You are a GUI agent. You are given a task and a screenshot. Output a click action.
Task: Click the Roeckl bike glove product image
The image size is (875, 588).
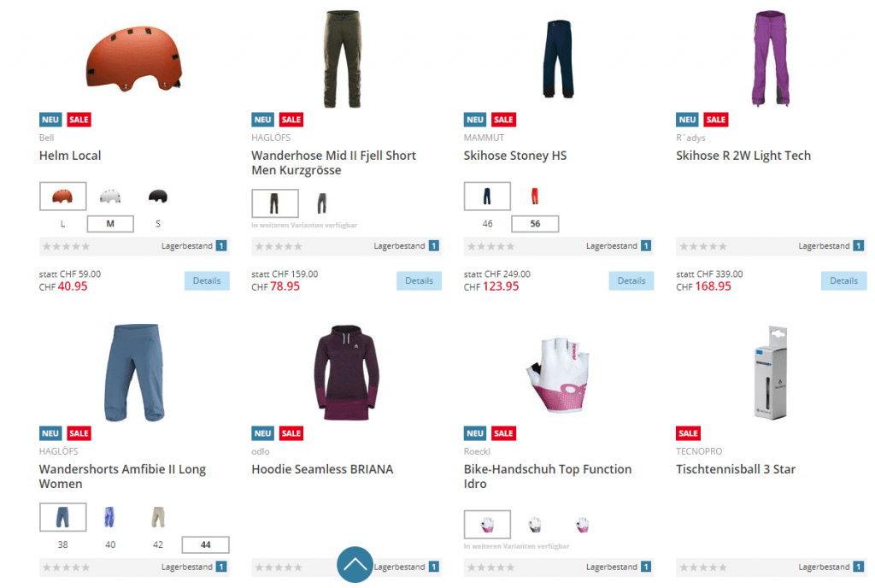(559, 373)
